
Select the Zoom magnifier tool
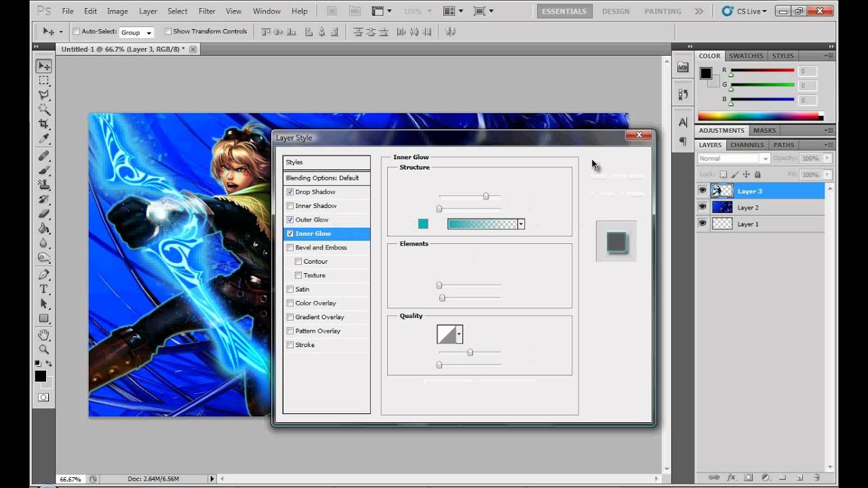[43, 349]
